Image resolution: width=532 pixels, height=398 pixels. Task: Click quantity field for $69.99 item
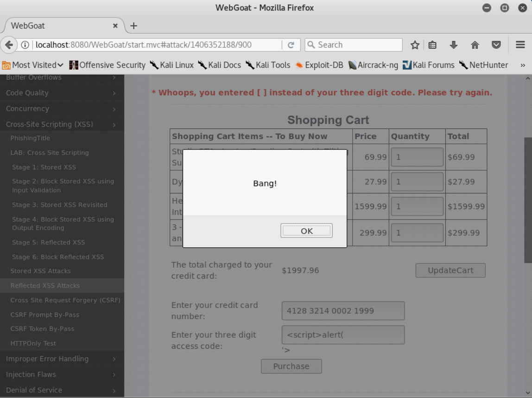pyautogui.click(x=417, y=157)
